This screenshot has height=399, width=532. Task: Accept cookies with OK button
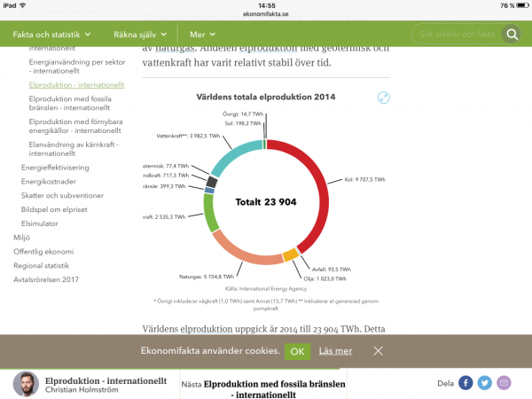(298, 350)
